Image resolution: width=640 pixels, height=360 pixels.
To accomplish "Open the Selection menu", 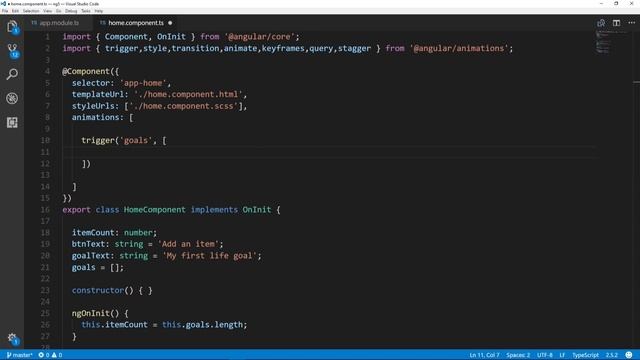I will pyautogui.click(x=31, y=11).
